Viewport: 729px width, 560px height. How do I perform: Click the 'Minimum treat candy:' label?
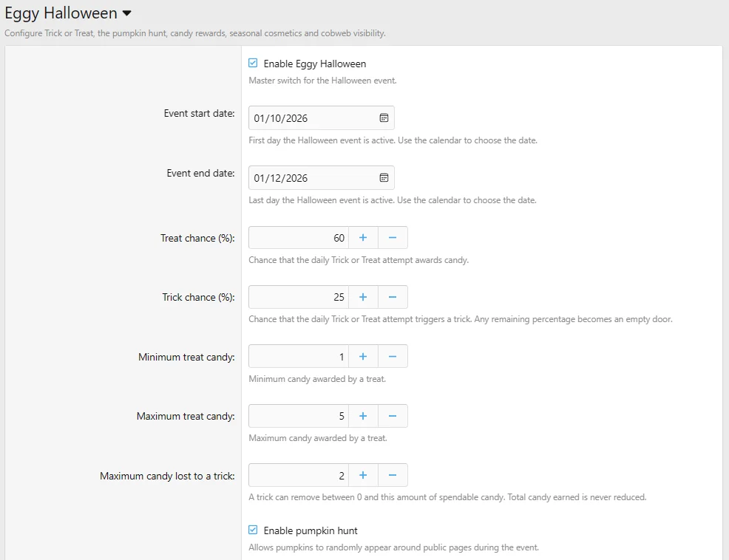186,357
